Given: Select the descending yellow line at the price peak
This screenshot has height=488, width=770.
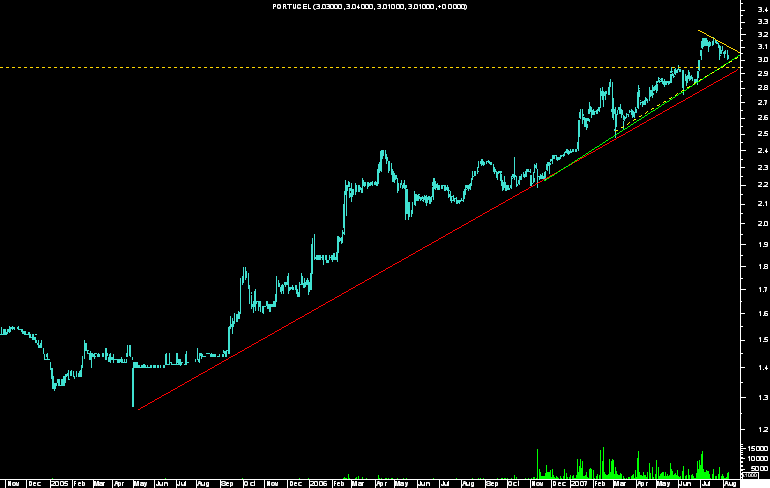Looking at the screenshot, I should (719, 42).
